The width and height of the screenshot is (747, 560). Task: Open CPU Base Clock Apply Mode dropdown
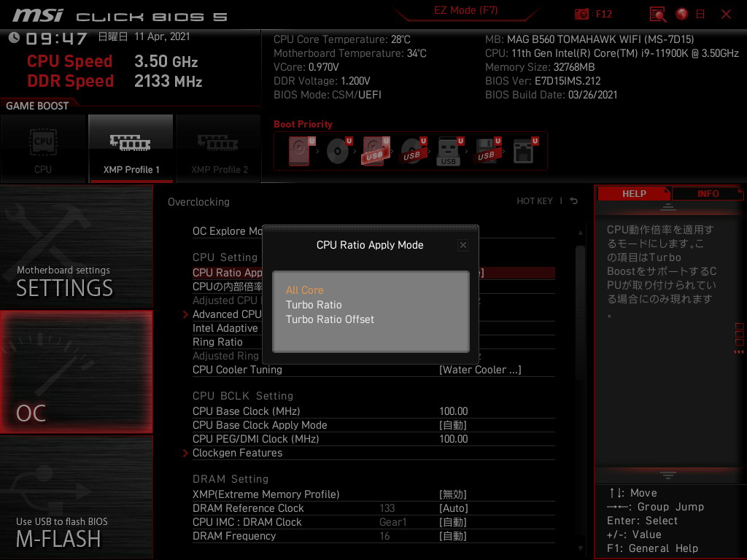coord(452,425)
